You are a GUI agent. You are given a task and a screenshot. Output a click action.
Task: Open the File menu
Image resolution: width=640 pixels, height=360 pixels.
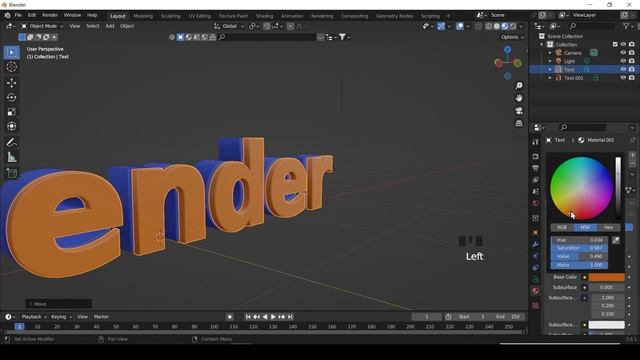pyautogui.click(x=18, y=15)
